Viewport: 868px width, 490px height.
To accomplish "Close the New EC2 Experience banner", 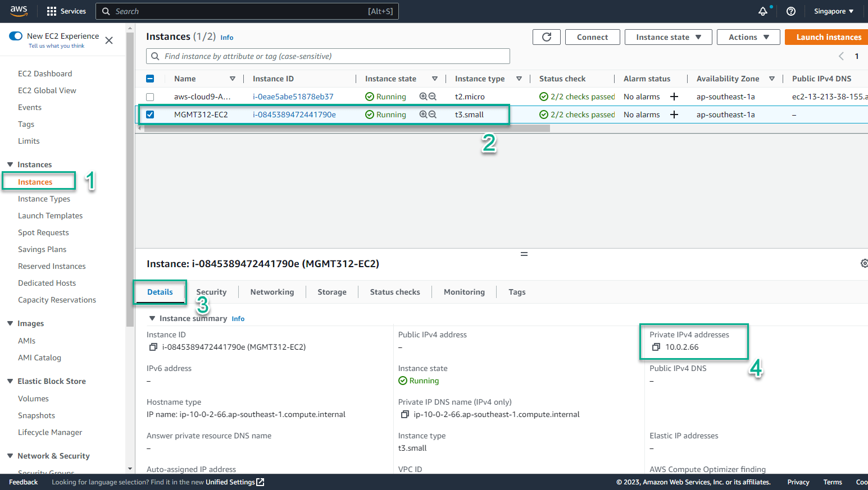I will point(109,40).
